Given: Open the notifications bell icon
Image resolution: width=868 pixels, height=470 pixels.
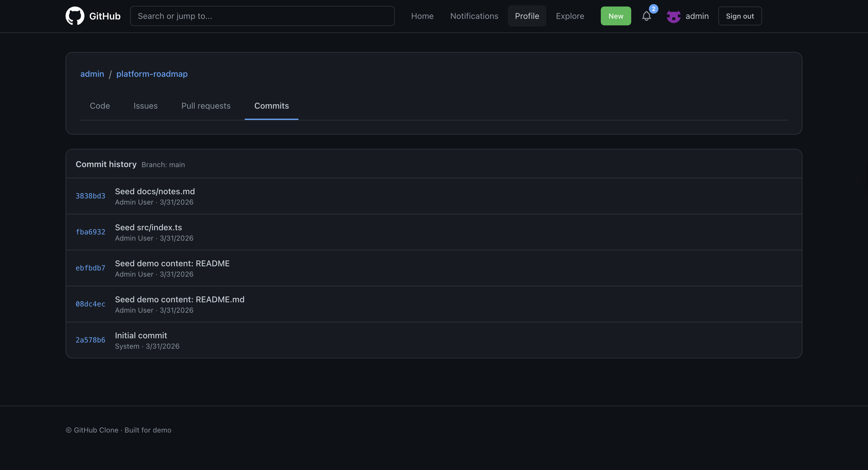Looking at the screenshot, I should pos(646,16).
